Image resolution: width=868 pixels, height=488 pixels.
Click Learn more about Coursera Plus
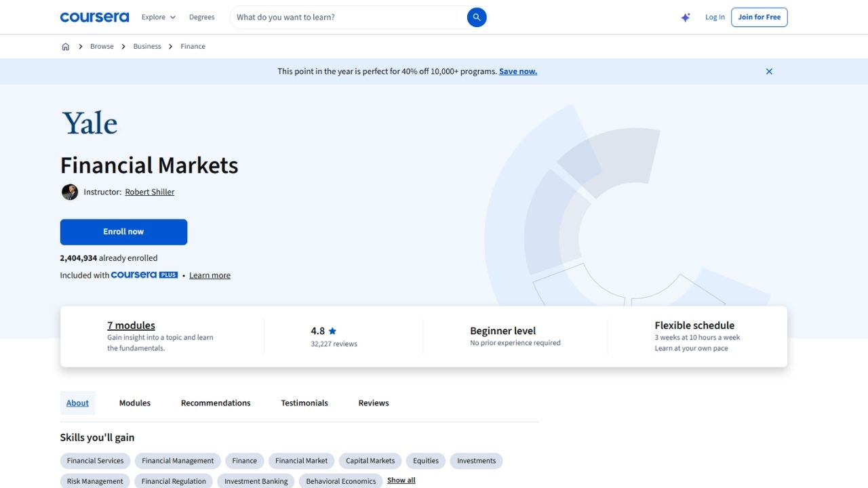(210, 275)
